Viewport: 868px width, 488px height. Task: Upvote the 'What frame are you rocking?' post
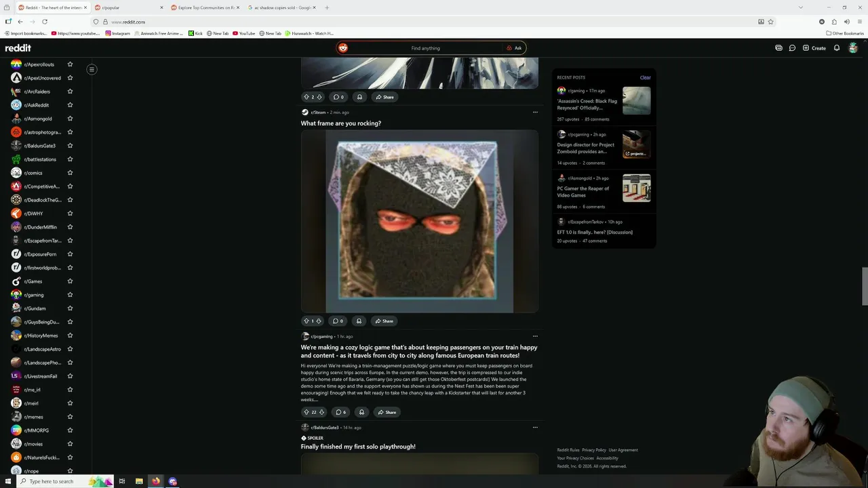(306, 321)
